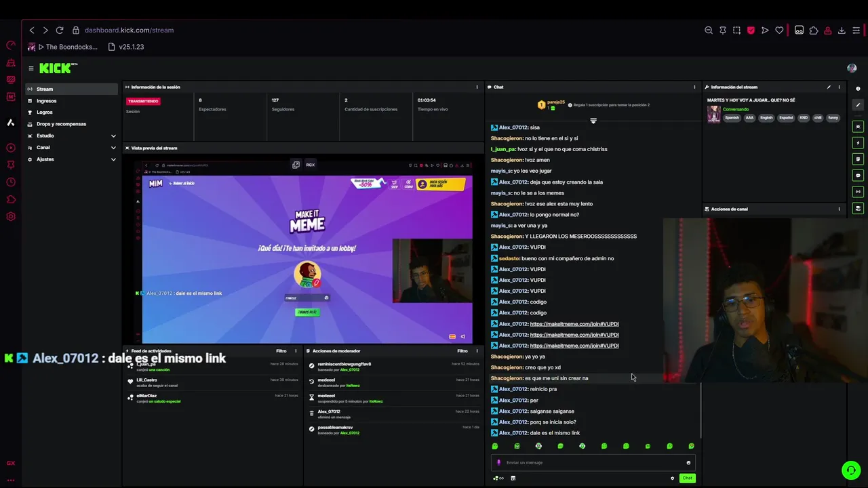Open user avatar in Kick header

[x=852, y=68]
